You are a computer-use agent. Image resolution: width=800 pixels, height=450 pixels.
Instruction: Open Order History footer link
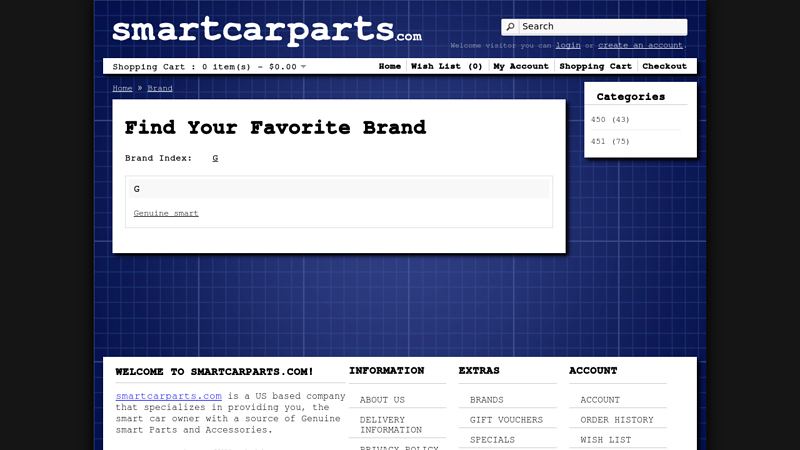tap(617, 420)
